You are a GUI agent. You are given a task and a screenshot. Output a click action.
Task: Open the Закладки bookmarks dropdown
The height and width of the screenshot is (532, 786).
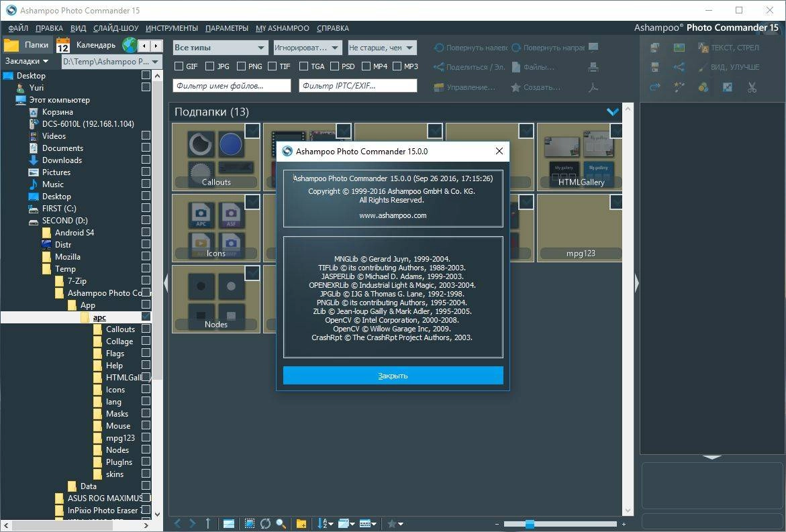coord(27,61)
